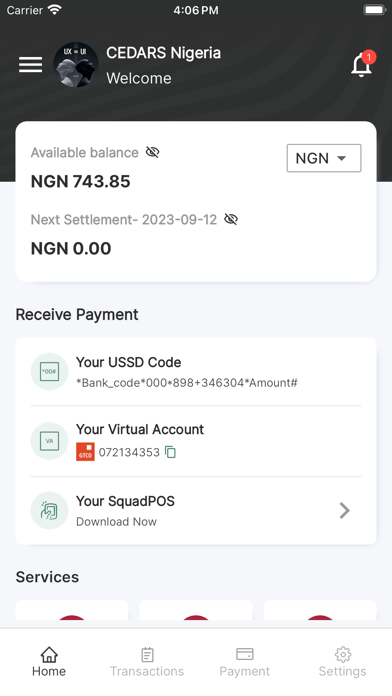The height and width of the screenshot is (696, 392).
Task: Tap the CEDARS Nigeria profile avatar
Action: (76, 65)
